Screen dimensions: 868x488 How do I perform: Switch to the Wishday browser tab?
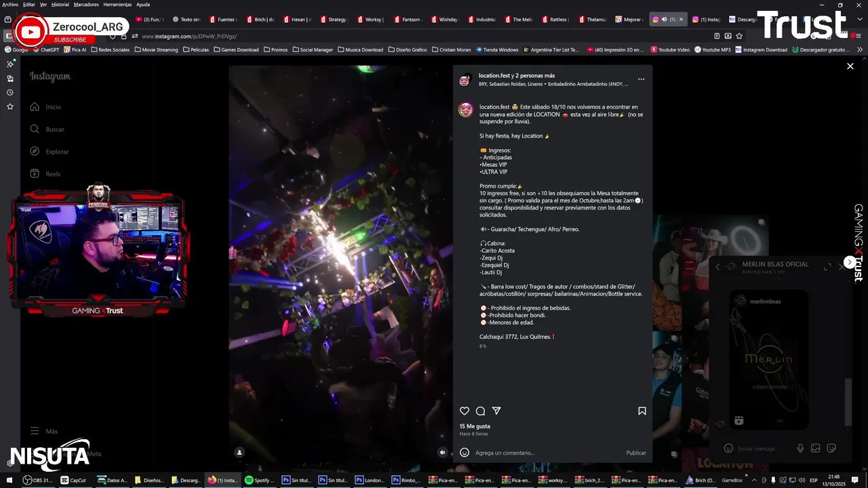pos(443,20)
